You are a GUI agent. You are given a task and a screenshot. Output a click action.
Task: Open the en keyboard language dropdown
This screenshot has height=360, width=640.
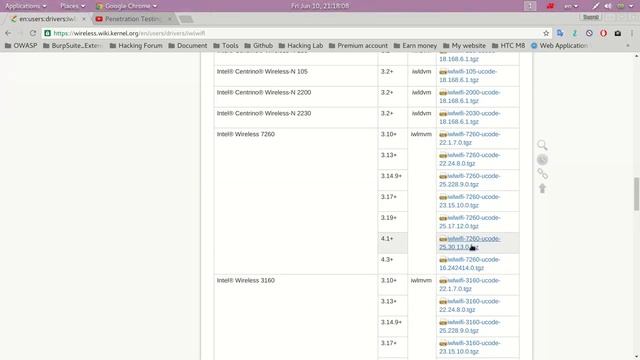571,6
